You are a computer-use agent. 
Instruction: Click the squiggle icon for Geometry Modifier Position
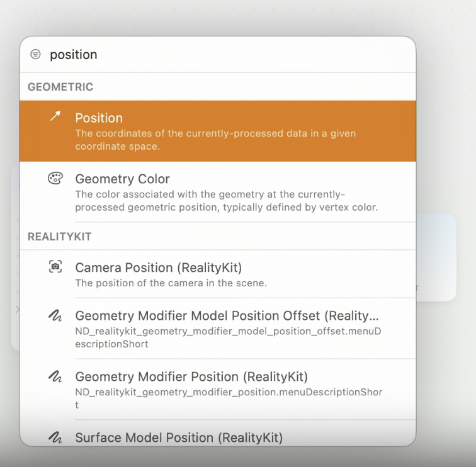[55, 376]
